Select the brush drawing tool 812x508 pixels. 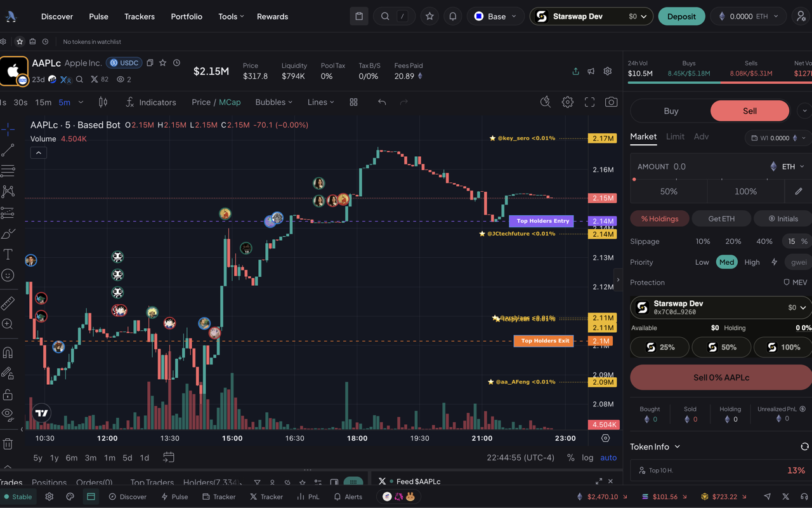pos(8,234)
